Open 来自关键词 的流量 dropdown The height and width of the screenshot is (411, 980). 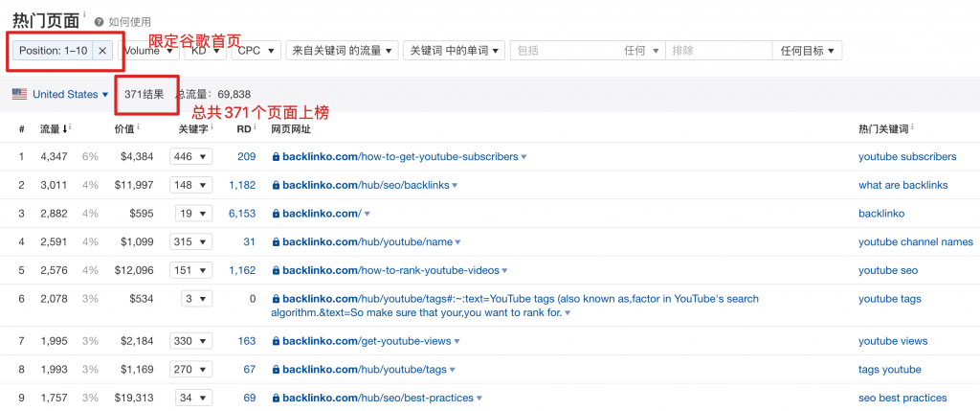341,51
